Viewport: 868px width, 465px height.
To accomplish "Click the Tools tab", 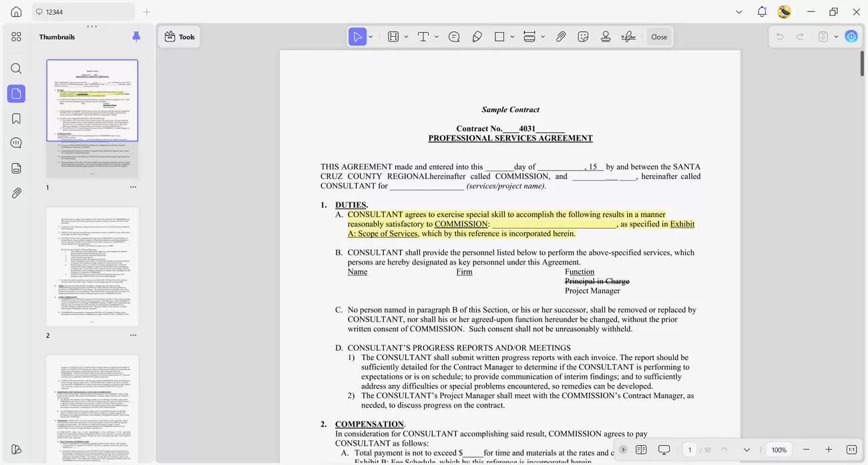I will 179,37.
